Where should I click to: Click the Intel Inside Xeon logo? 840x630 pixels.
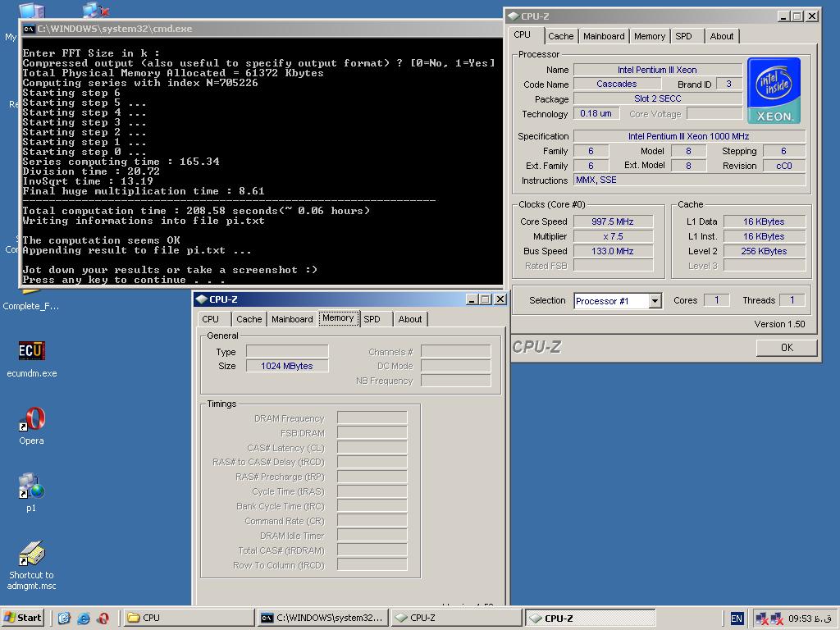774,90
